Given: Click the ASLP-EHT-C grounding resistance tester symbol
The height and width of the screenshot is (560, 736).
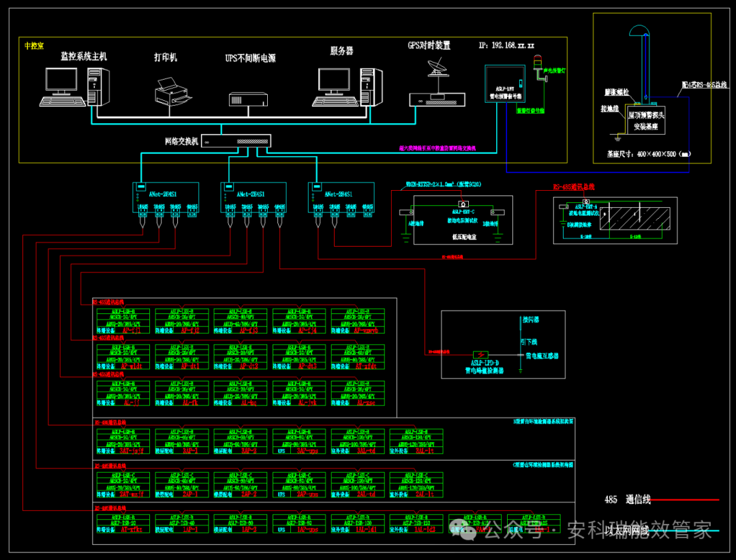Looking at the screenshot, I should coord(463,204).
